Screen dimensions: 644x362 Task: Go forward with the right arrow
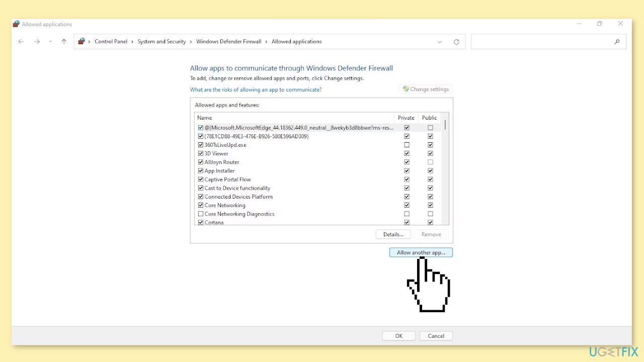(x=37, y=42)
